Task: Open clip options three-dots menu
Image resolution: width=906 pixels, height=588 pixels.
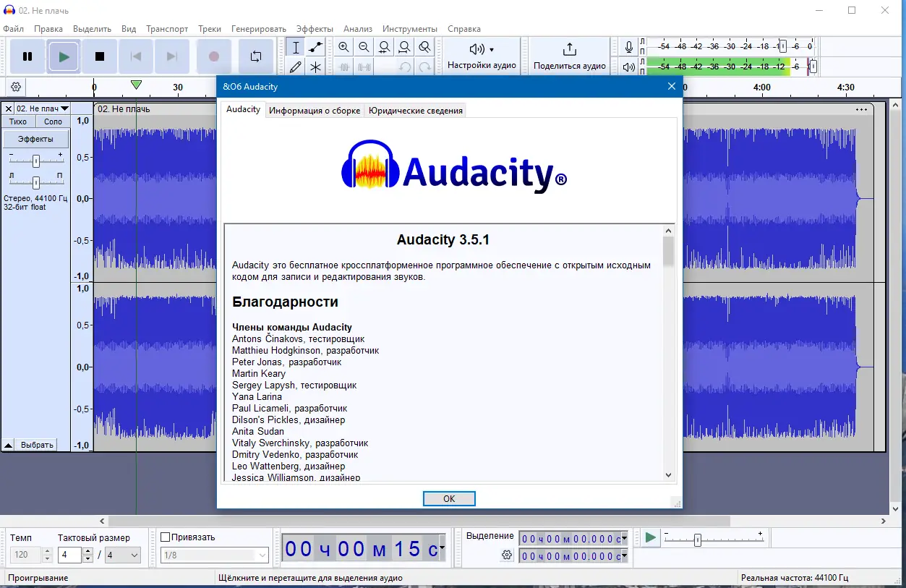Action: click(861, 109)
